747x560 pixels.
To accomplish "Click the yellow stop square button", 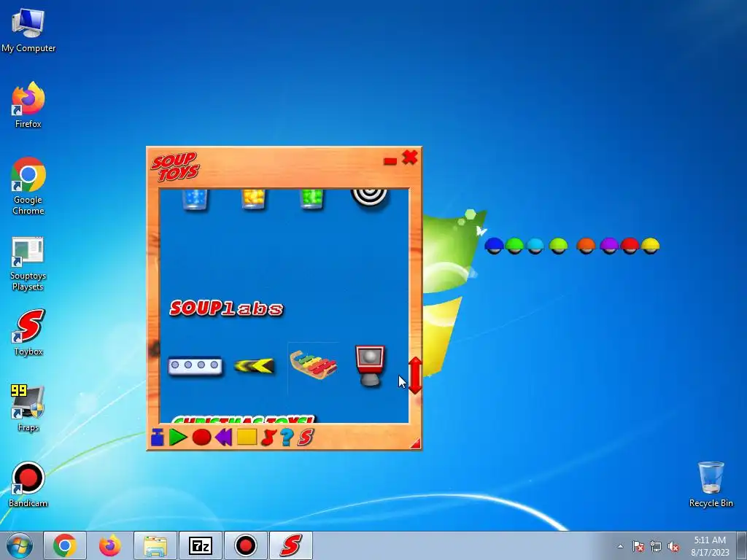I will [247, 437].
